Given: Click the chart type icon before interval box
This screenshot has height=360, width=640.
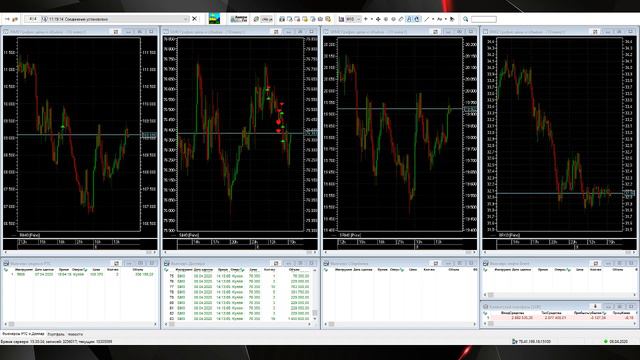Looking at the screenshot, I should click(x=341, y=19).
